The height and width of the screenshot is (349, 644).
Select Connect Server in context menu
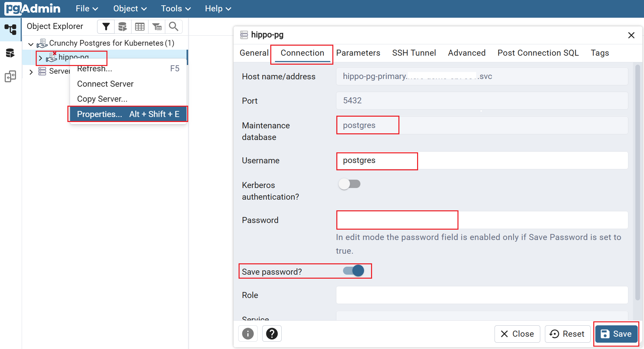coord(105,84)
